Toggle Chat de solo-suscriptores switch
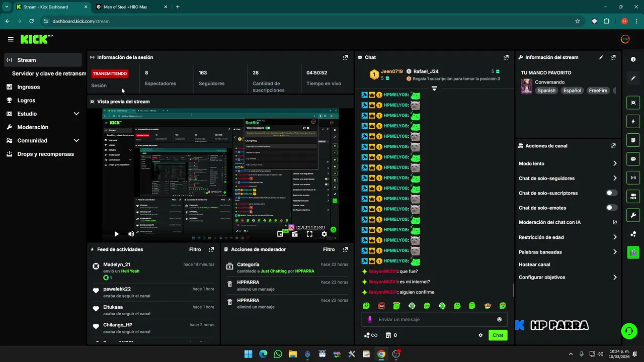Viewport: 644px width, 362px height. [x=612, y=193]
